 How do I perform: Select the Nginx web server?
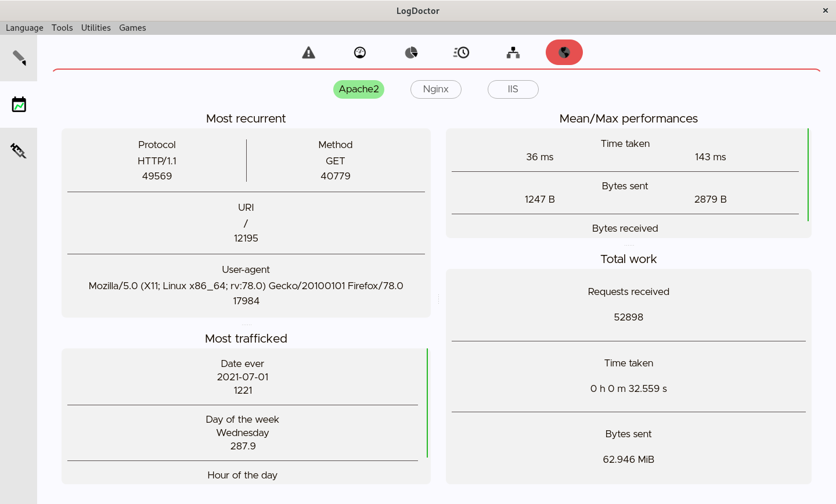[x=436, y=89]
